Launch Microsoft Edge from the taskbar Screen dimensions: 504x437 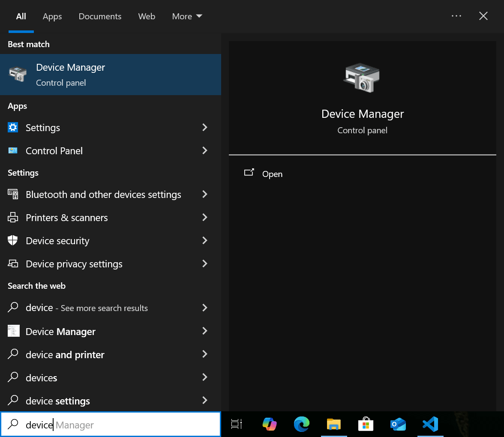tap(302, 424)
